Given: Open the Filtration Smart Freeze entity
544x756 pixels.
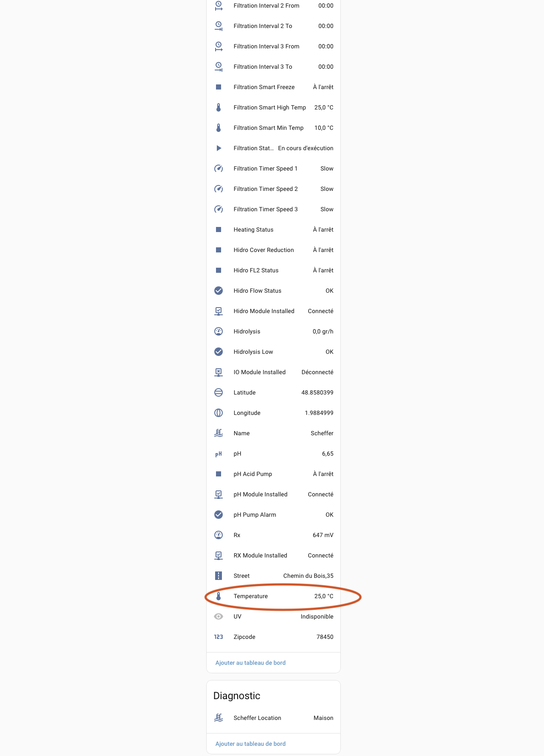Looking at the screenshot, I should pos(264,87).
